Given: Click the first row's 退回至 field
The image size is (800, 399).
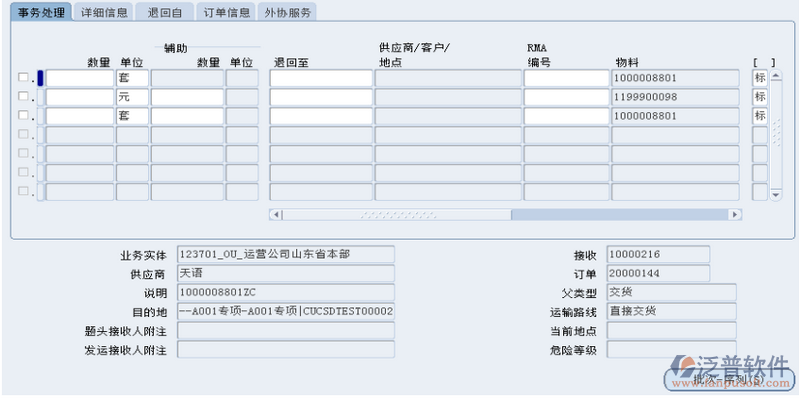Looking at the screenshot, I should [x=321, y=78].
